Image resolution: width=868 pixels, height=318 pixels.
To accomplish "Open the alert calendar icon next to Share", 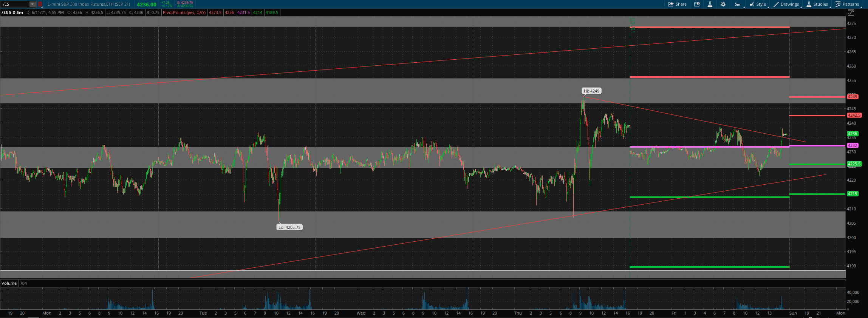I will [697, 4].
